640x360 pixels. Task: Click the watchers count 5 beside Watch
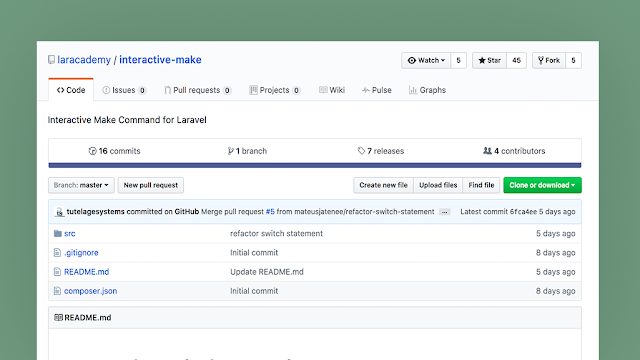click(x=458, y=60)
